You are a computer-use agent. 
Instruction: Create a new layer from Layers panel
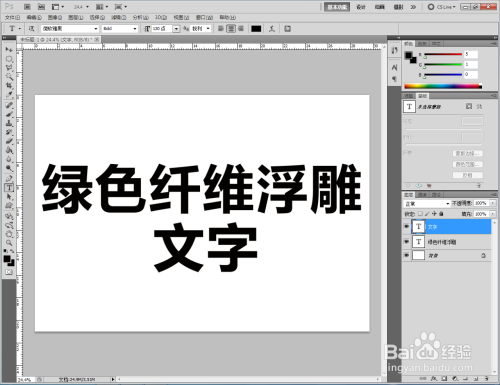tap(476, 379)
